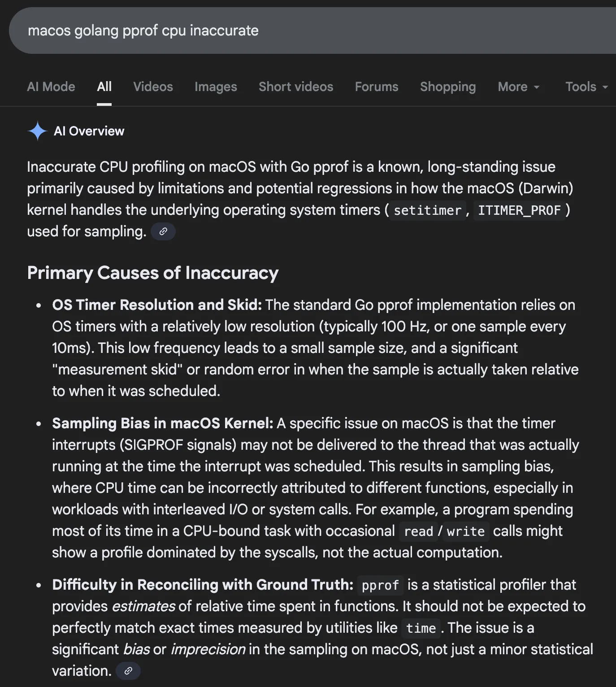Click the pprof code chip

(380, 585)
